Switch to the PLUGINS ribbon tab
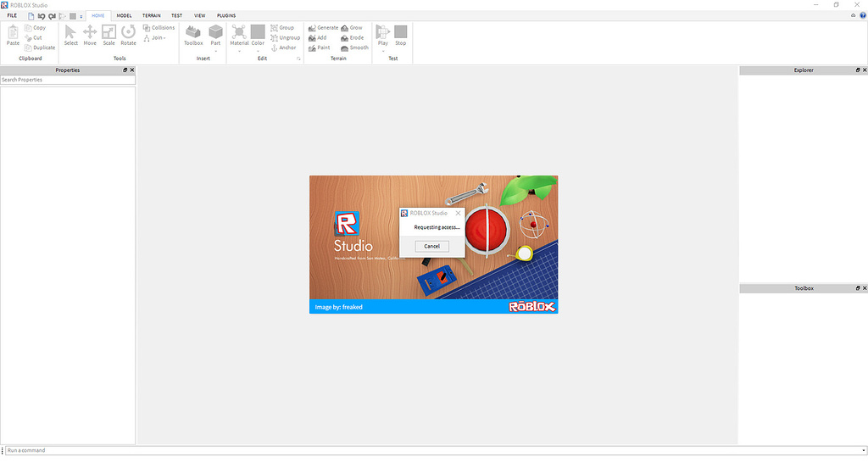This screenshot has width=868, height=468. coord(225,15)
